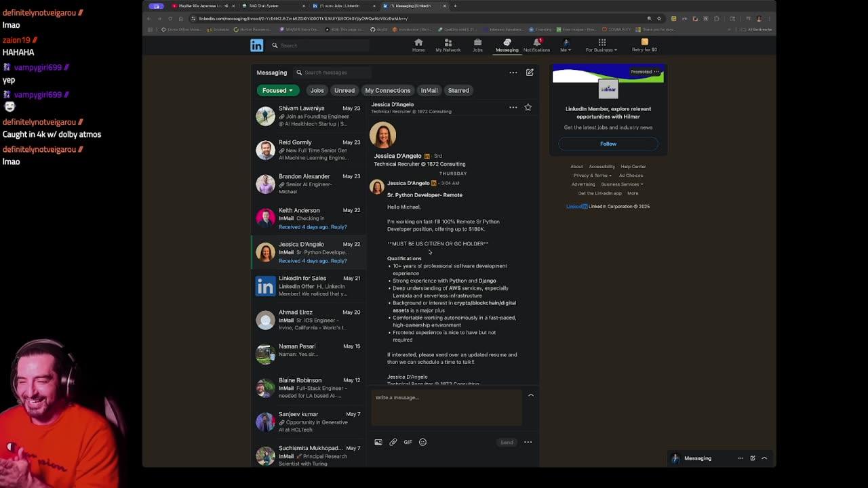Click Jessica D'Angelo large profile photo
Screen dimensions: 868x488
(382, 135)
